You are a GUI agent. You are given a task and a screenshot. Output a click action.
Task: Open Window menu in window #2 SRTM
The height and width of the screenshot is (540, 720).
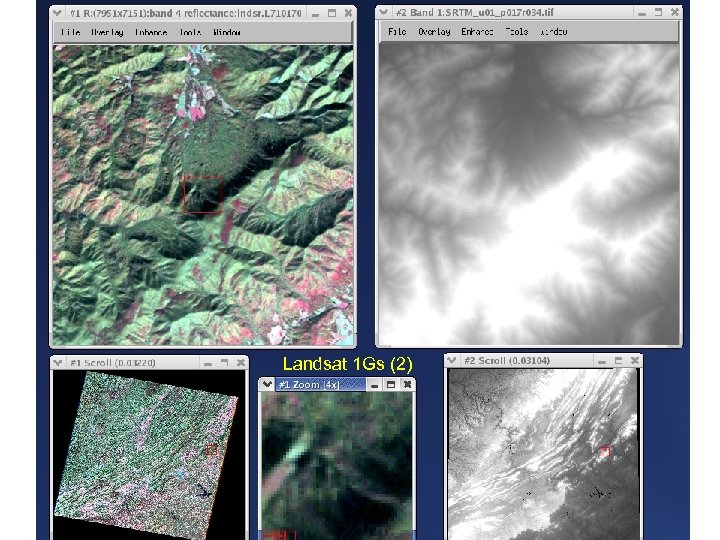point(554,32)
